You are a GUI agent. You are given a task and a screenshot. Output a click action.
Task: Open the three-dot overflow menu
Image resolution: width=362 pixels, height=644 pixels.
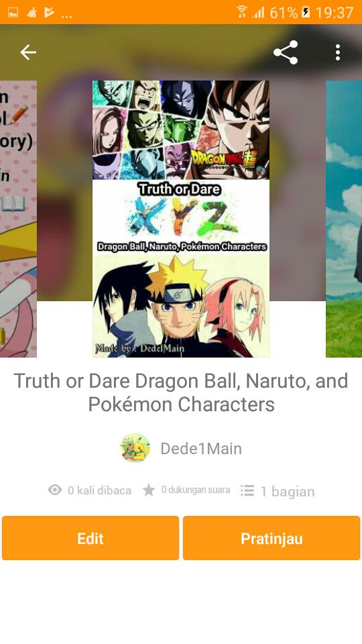(x=337, y=52)
